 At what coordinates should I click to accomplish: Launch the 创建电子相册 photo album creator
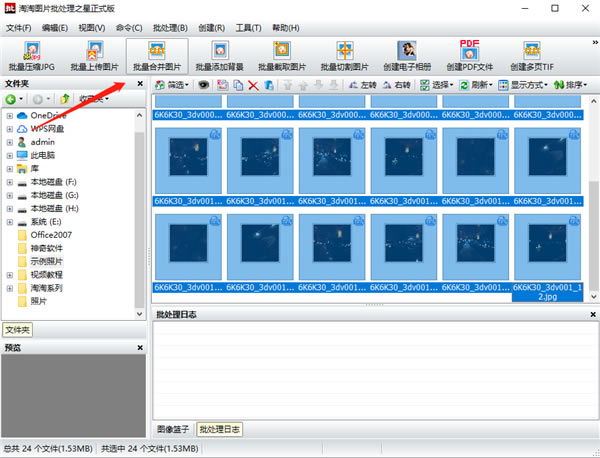407,56
